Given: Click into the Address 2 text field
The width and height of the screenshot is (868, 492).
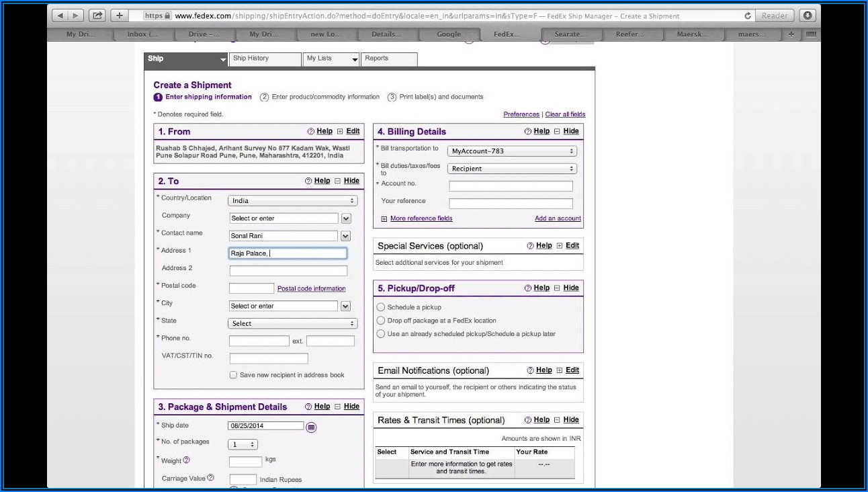Looking at the screenshot, I should coord(288,271).
